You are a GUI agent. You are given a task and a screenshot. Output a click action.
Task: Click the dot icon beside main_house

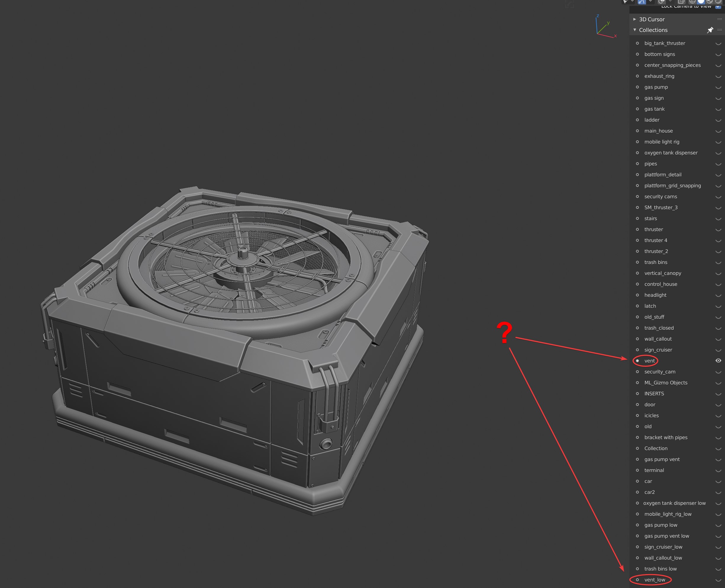(x=637, y=131)
